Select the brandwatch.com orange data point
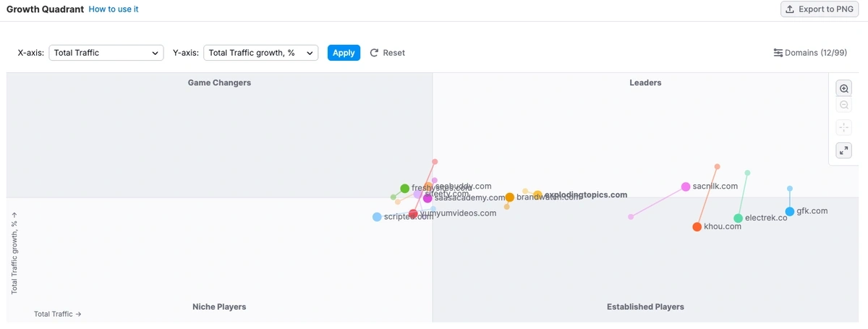Viewport: 868px width, 329px height. tap(510, 197)
